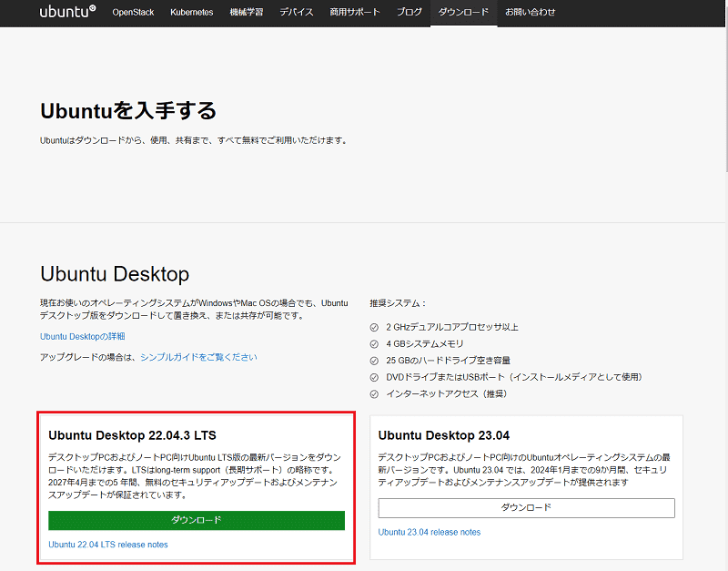
Task: Go to the 機械学習 navigation item
Action: pos(246,12)
